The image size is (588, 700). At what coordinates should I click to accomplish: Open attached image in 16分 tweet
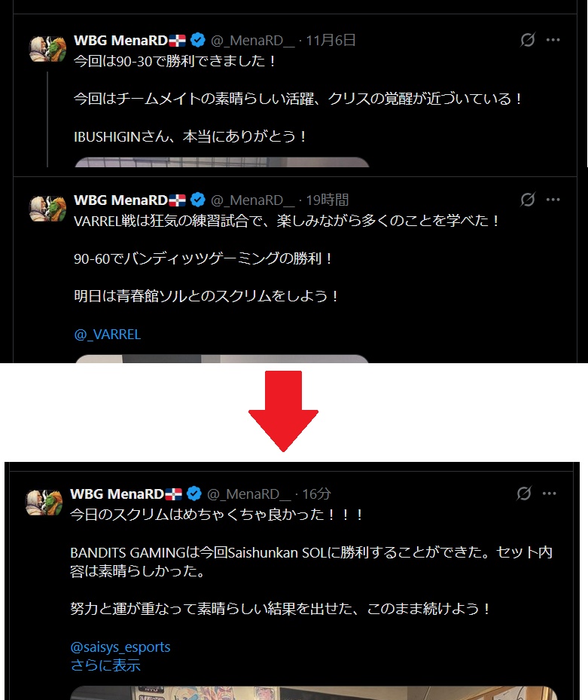pyautogui.click(x=314, y=693)
